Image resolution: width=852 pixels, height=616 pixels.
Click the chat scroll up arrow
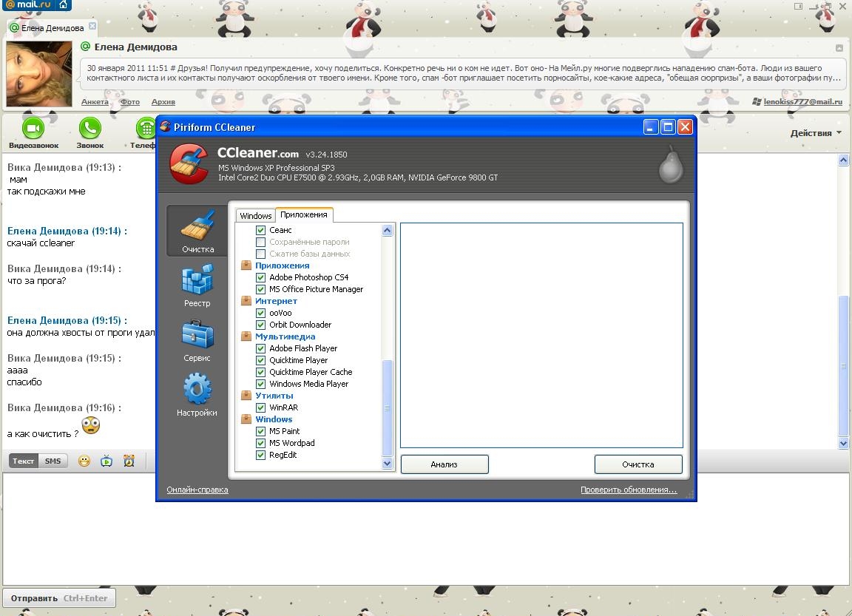(x=843, y=160)
